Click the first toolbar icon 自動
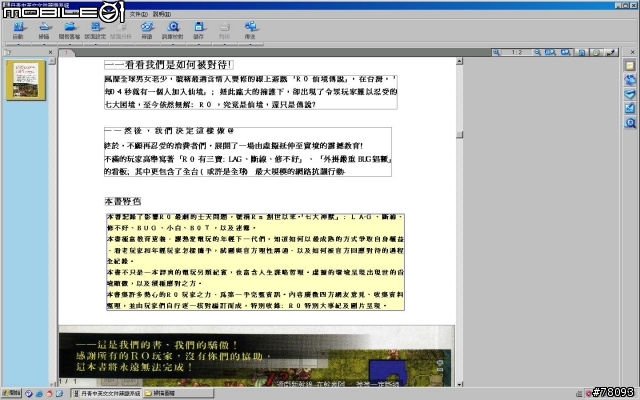 (18, 30)
